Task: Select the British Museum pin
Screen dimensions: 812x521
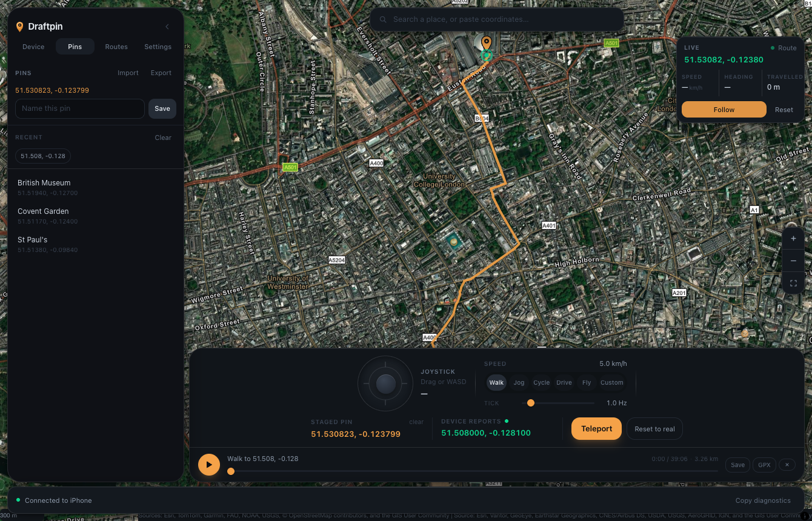Action: tap(96, 187)
